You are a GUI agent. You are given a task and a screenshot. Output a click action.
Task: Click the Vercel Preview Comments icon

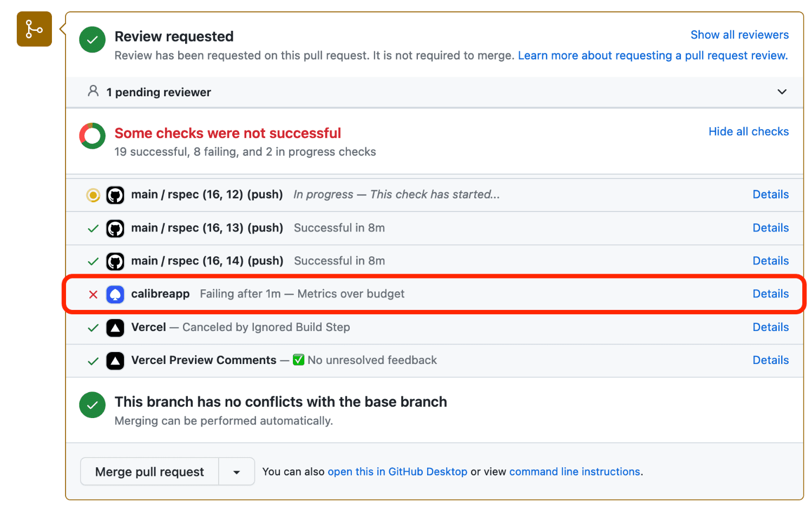(115, 360)
